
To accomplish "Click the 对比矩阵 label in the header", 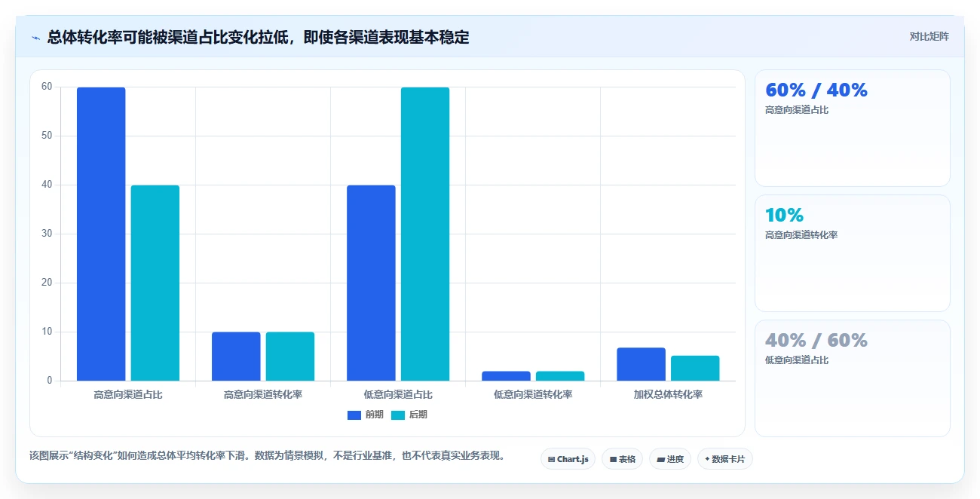I will pos(929,36).
